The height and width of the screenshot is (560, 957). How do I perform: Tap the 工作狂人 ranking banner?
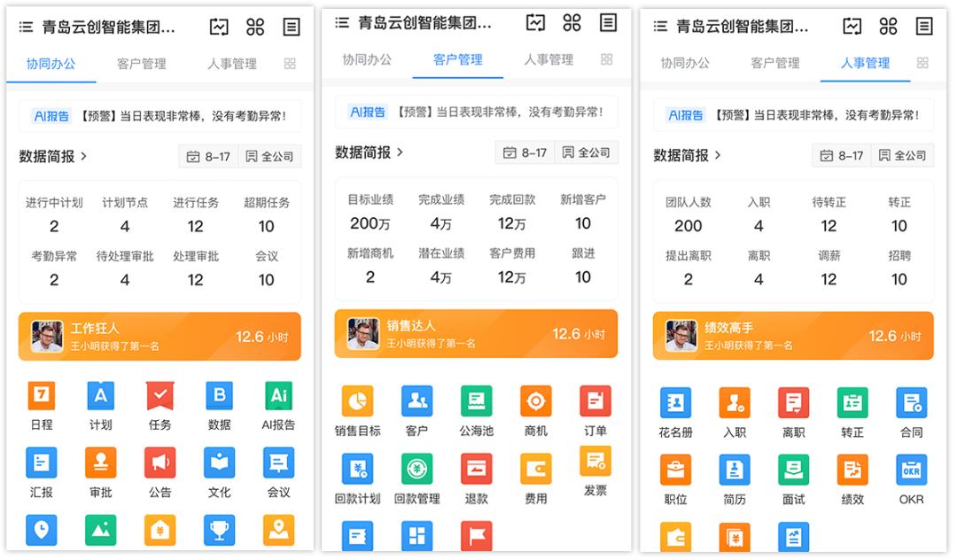coord(160,336)
